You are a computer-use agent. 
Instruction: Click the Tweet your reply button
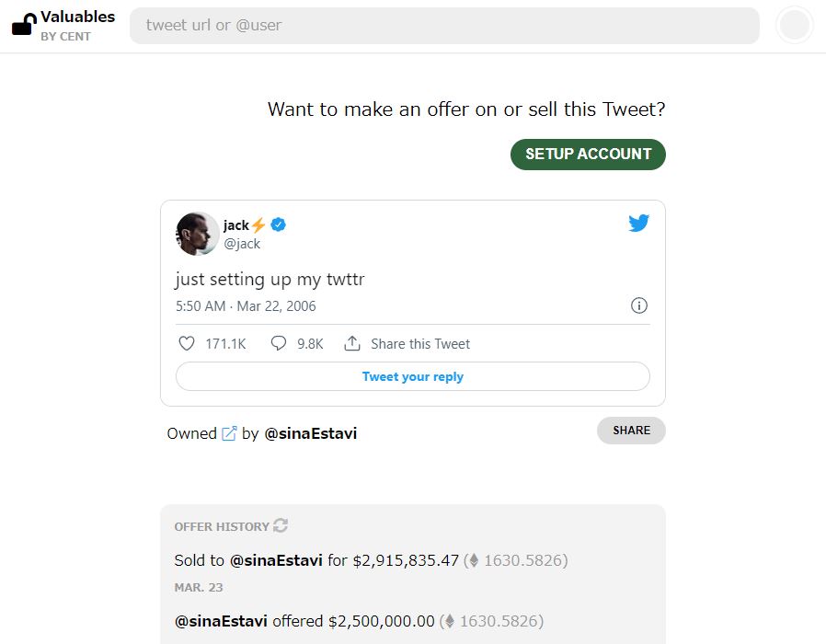[412, 376]
